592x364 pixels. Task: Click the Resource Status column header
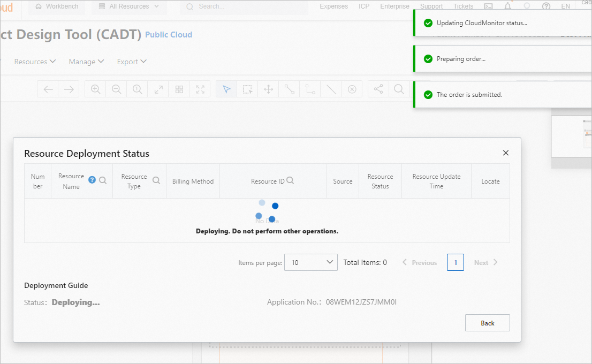click(x=380, y=181)
